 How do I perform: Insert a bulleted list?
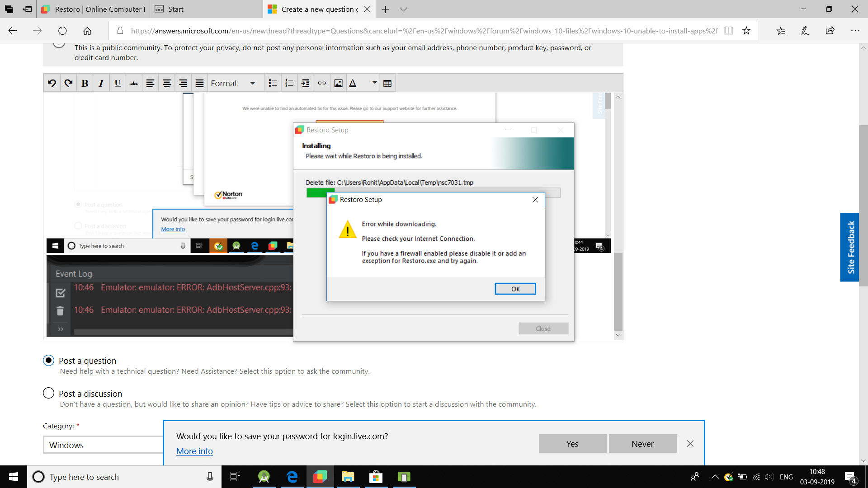pos(273,83)
